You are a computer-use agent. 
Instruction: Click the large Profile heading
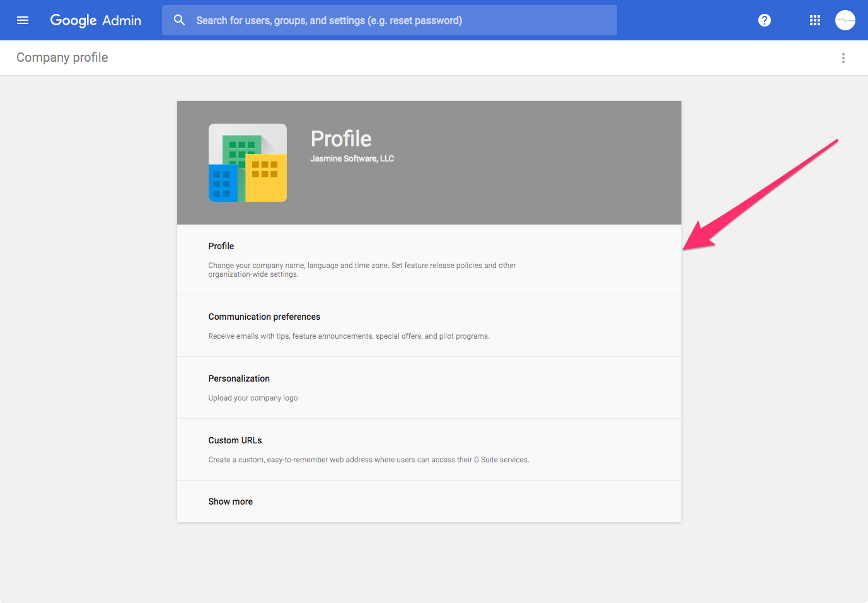point(341,139)
